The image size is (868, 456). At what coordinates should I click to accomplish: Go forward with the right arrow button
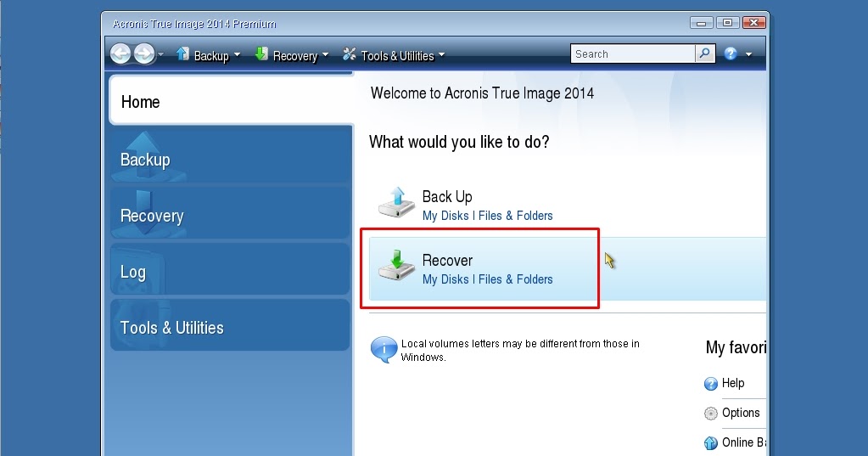click(144, 53)
